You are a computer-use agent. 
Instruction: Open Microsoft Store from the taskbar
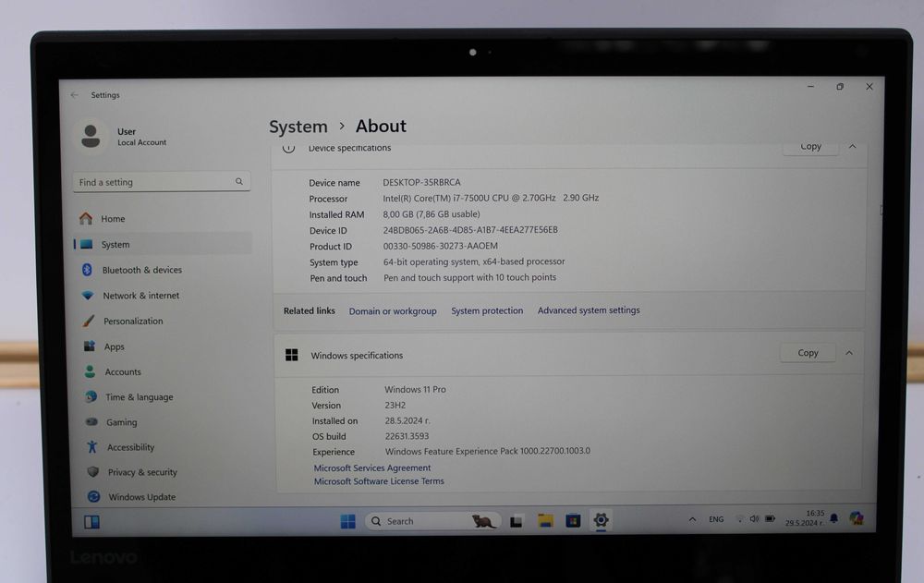(x=573, y=520)
